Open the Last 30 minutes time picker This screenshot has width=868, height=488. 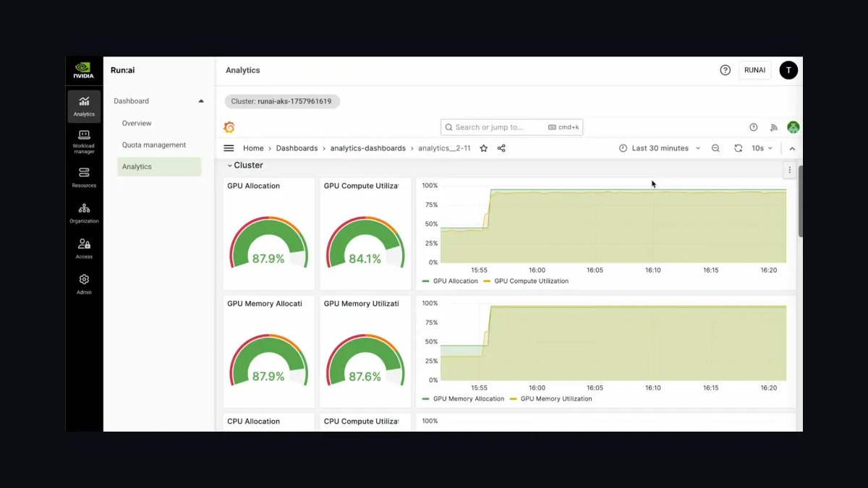click(660, 148)
